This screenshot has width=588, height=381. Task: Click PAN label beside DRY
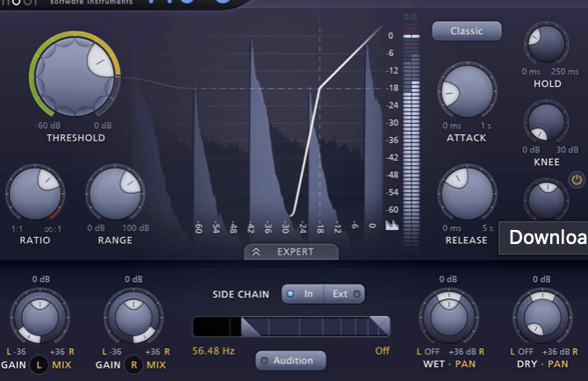557,364
